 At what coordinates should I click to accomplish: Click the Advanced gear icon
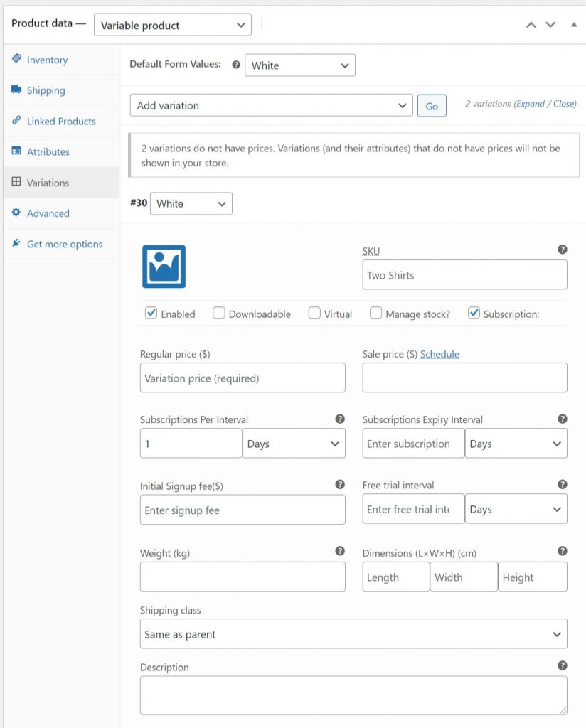18,213
